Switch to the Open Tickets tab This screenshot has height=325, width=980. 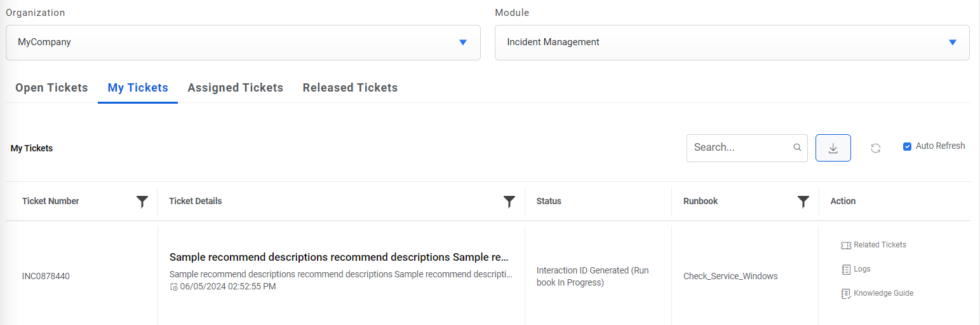point(51,88)
